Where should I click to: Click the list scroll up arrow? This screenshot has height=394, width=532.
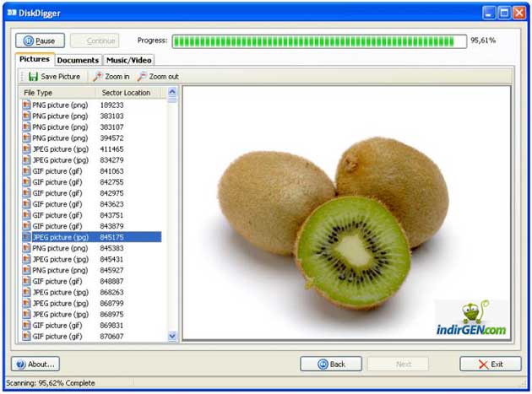coord(172,92)
